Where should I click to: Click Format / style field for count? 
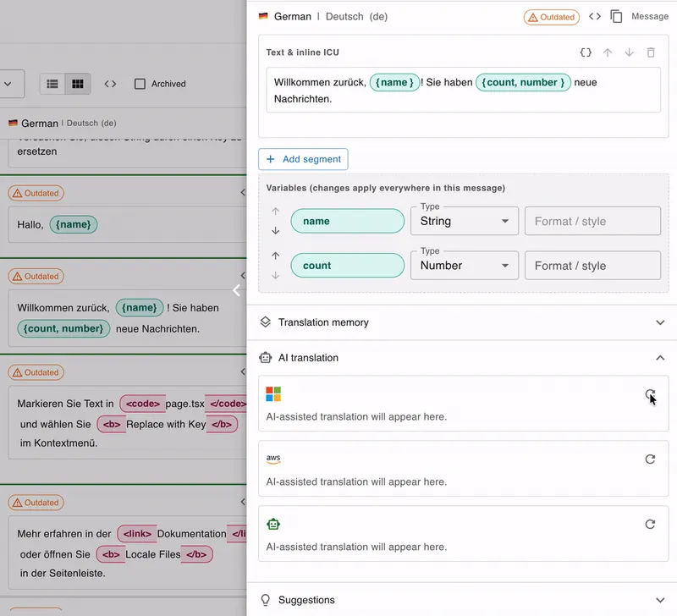592,266
